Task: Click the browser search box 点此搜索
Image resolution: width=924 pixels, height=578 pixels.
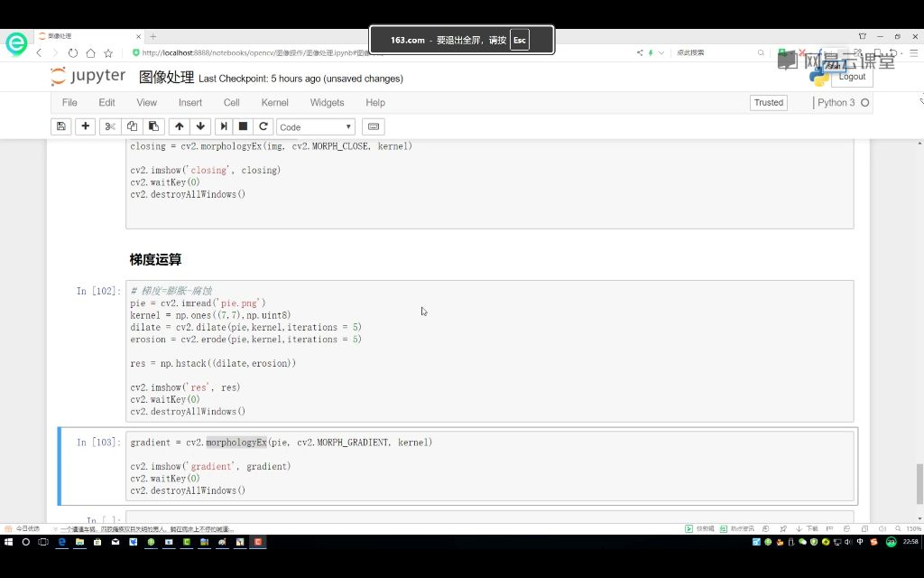Action: tap(690, 53)
